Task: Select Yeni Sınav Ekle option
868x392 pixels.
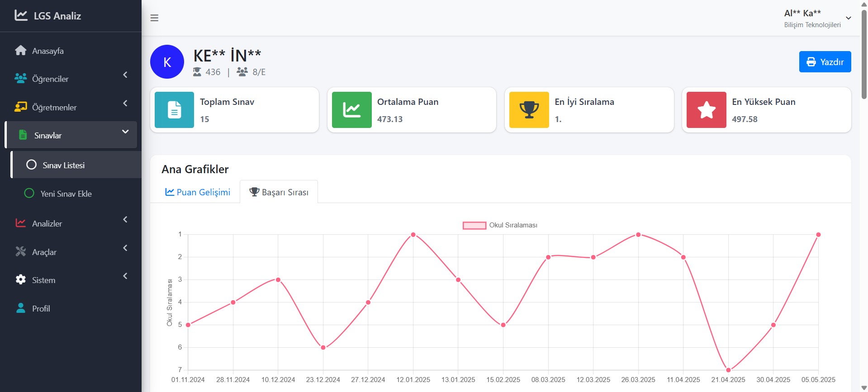Action: point(66,194)
